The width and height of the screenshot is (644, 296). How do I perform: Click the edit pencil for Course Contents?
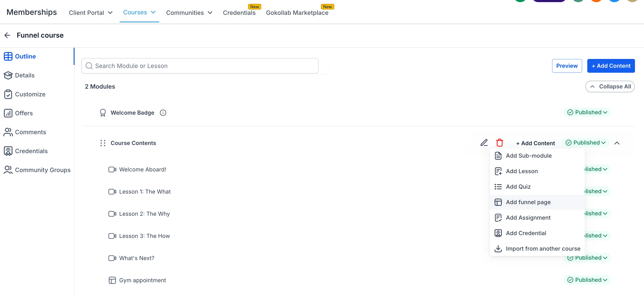coord(484,142)
